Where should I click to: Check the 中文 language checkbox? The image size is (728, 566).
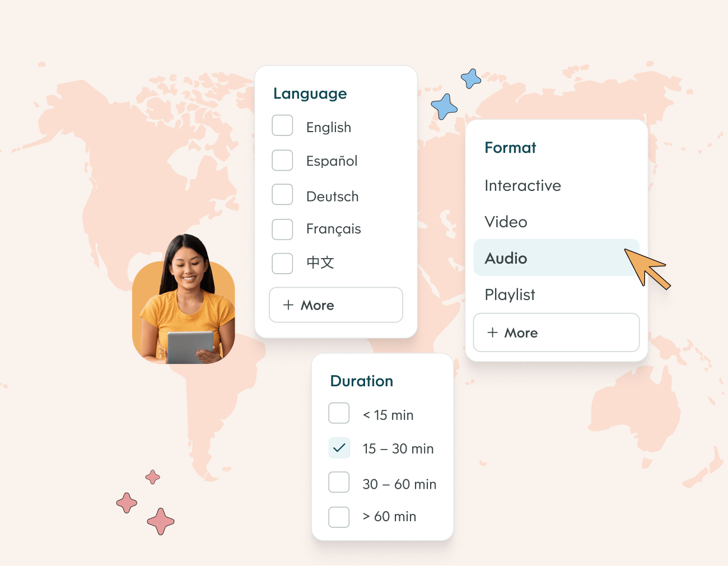[x=282, y=263]
